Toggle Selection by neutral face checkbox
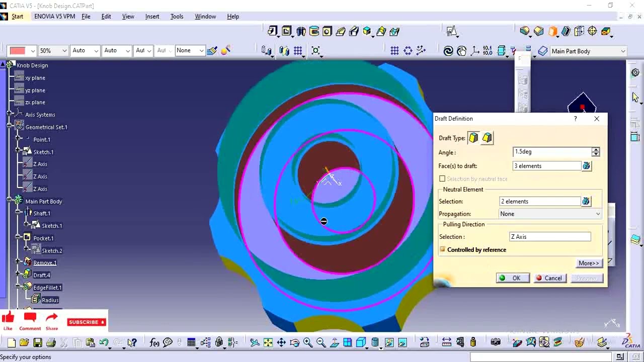 (442, 179)
